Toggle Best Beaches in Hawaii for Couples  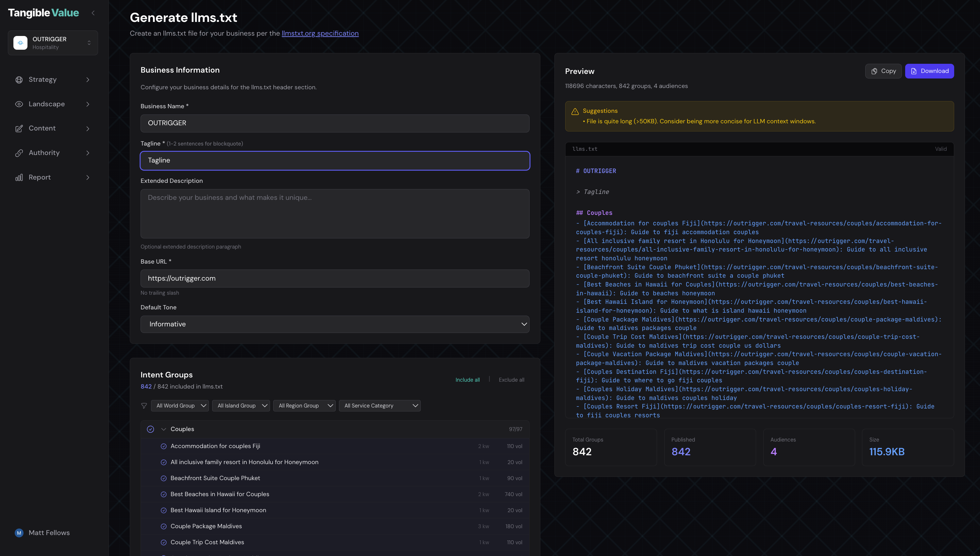point(164,494)
